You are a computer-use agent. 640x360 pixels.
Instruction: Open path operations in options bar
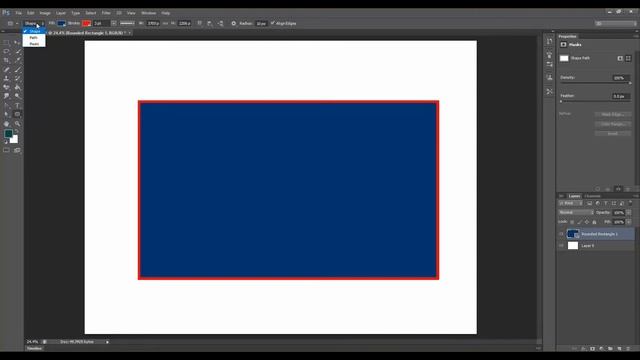point(199,24)
